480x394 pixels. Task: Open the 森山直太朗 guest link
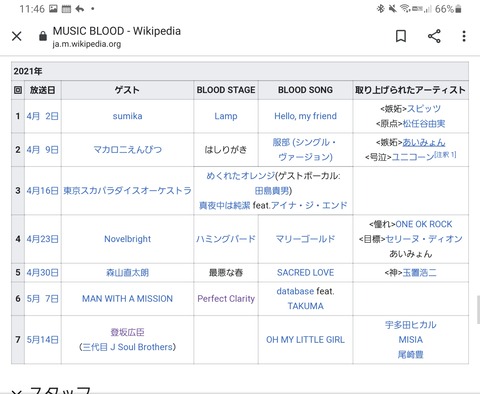click(127, 273)
